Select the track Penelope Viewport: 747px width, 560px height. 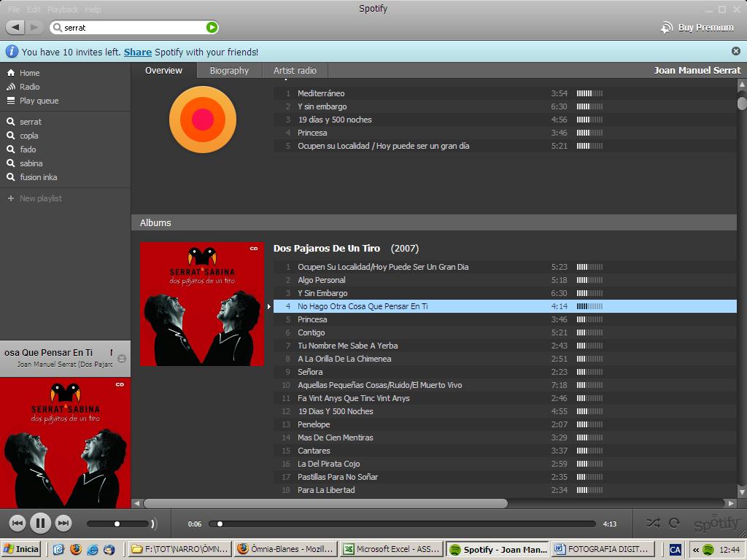(505, 424)
